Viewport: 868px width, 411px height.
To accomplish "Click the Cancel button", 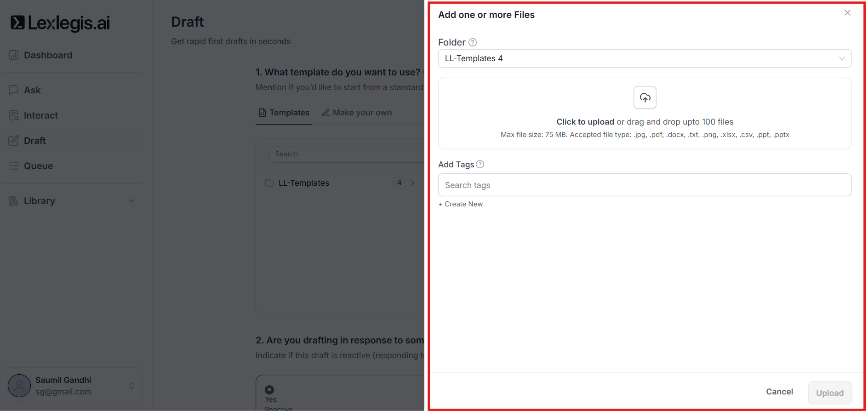I will click(x=779, y=392).
